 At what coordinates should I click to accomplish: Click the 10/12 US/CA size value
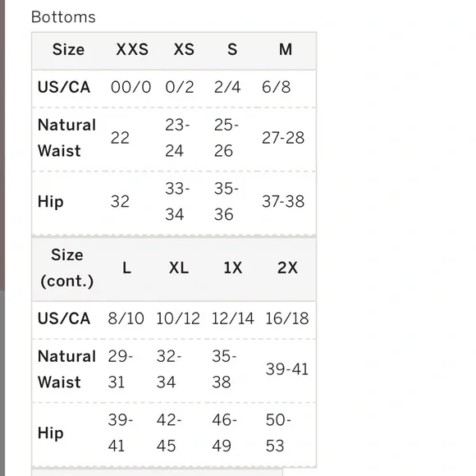pyautogui.click(x=178, y=318)
